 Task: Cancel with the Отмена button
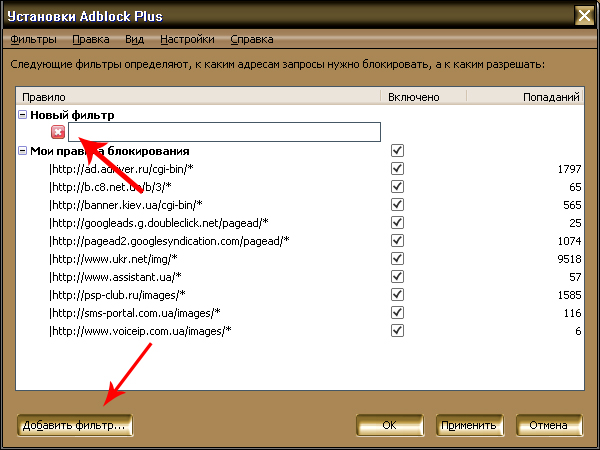click(549, 425)
